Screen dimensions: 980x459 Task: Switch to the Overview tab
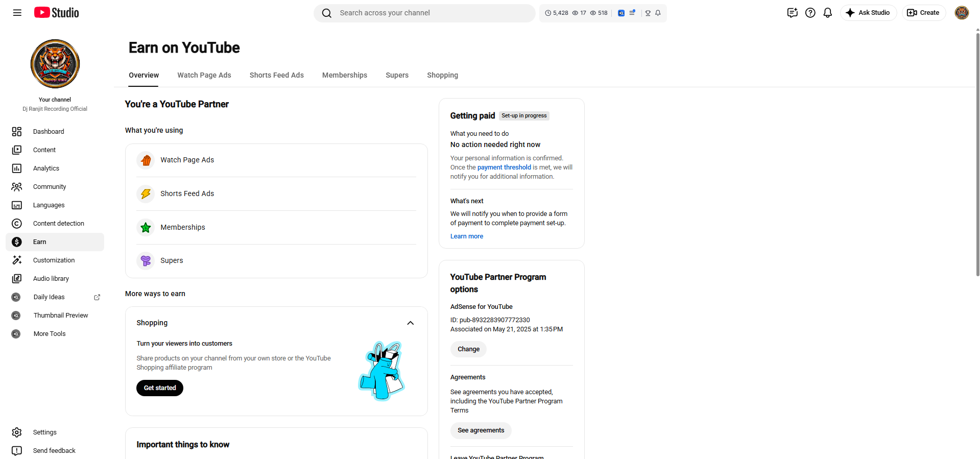click(x=144, y=75)
